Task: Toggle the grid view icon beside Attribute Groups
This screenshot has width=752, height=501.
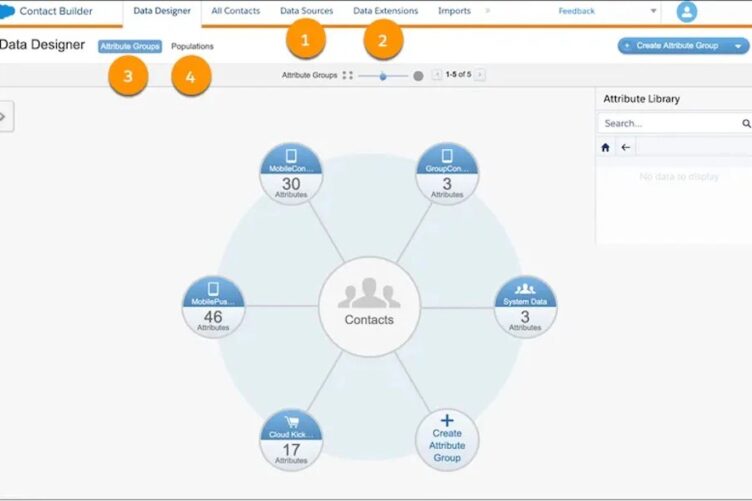Action: pyautogui.click(x=347, y=75)
